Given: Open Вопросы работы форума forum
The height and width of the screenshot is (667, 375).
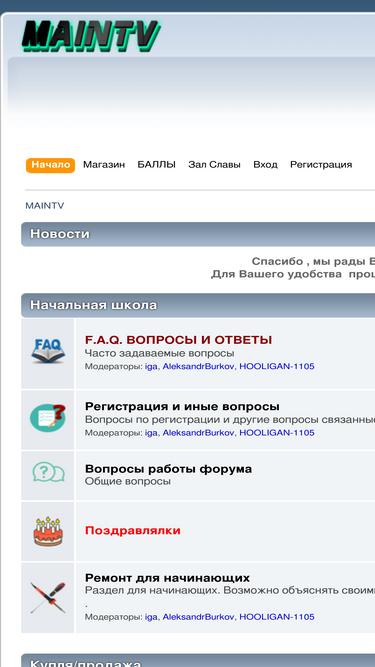Looking at the screenshot, I should 168,469.
